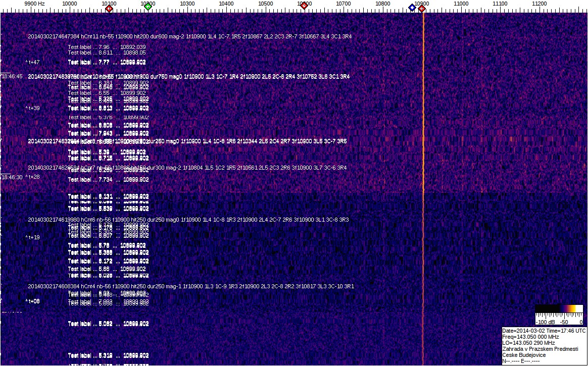Click the Test label line showing 10892.039

(107, 47)
